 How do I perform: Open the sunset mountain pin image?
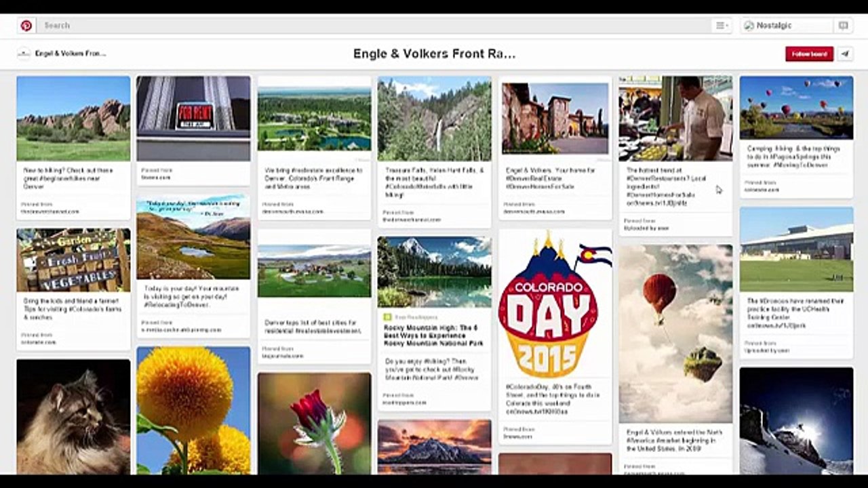(434, 447)
